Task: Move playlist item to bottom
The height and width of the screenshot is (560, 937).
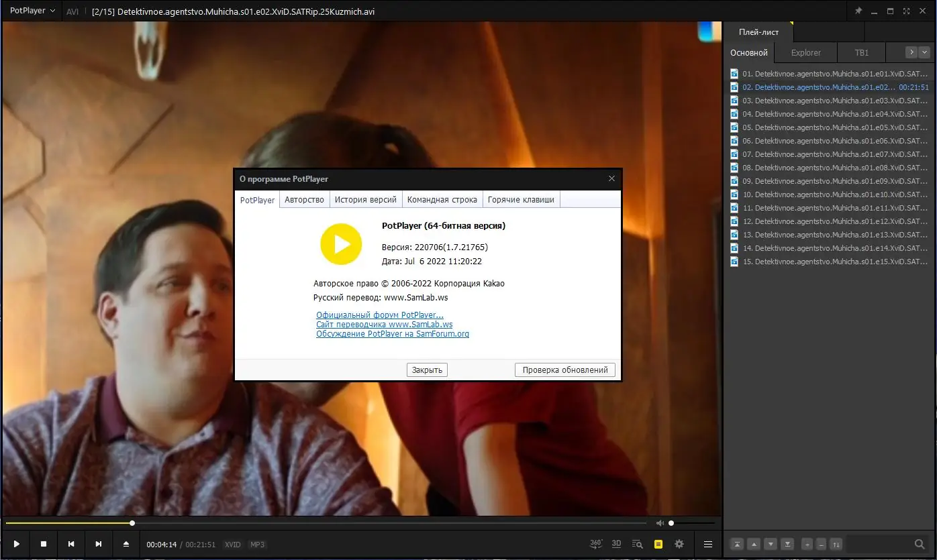Action: coord(787,544)
